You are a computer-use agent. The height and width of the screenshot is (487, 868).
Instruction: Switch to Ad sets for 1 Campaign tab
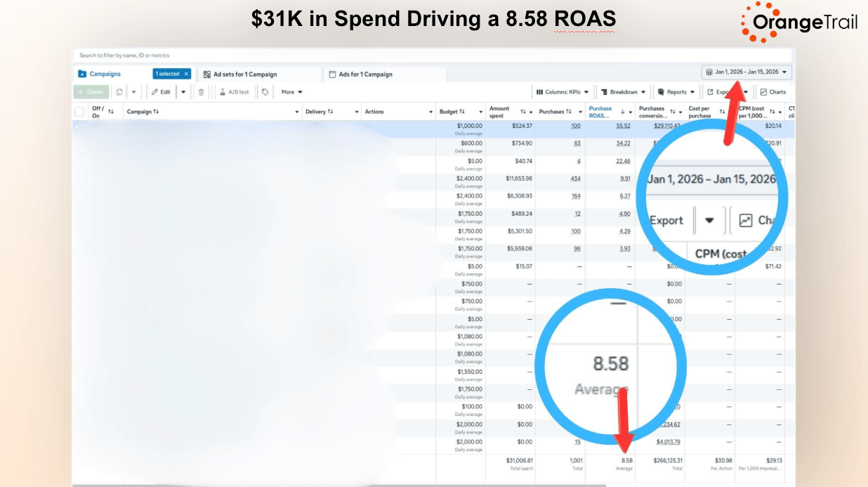(x=244, y=74)
